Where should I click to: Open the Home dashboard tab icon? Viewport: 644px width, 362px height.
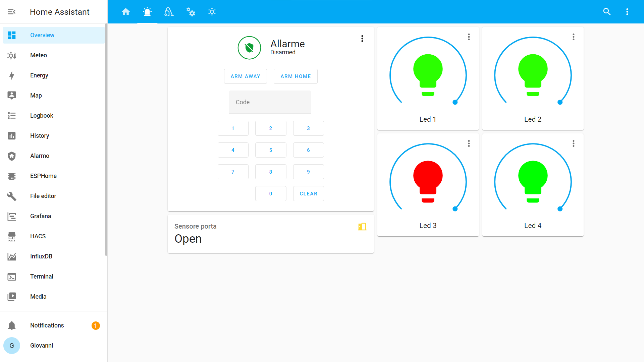pos(126,12)
